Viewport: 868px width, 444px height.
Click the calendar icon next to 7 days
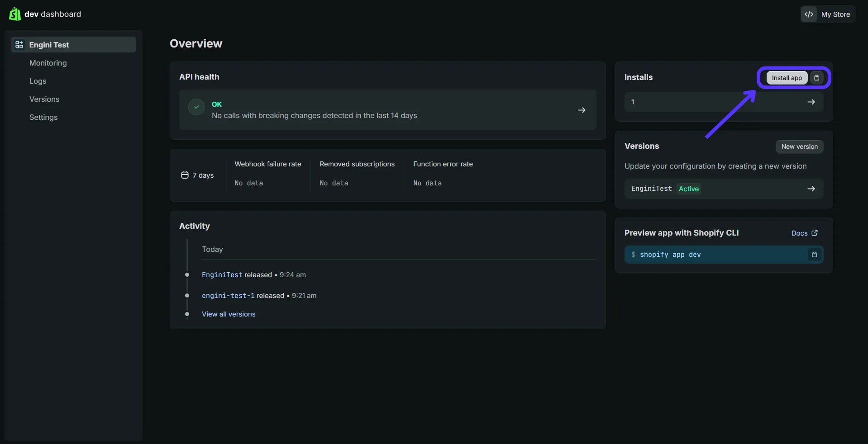tap(185, 175)
